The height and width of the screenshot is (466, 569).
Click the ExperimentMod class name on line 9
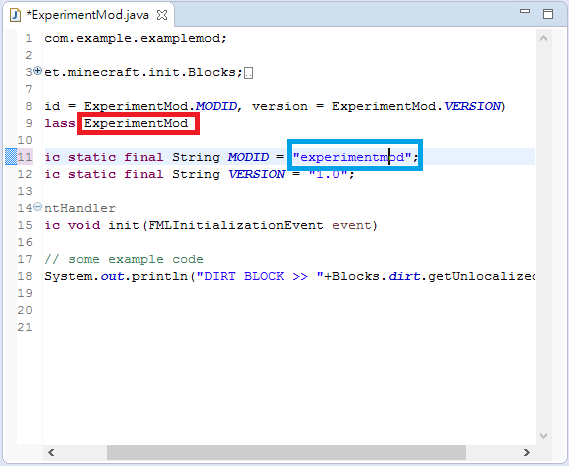click(x=136, y=123)
